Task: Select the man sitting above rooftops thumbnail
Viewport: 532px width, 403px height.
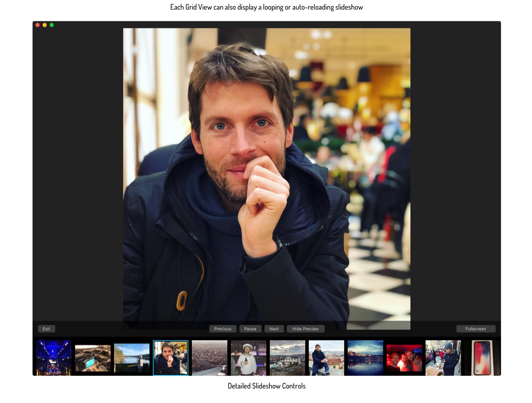Action: 327,358
